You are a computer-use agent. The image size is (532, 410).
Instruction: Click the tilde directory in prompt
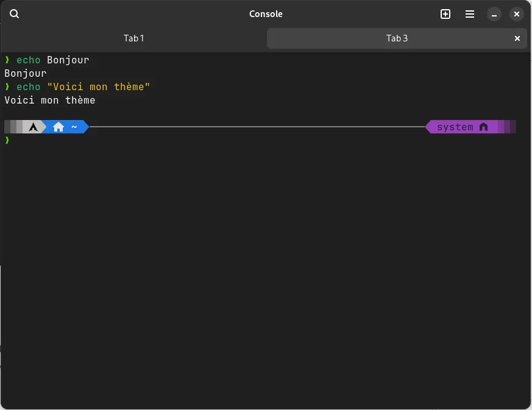click(74, 127)
